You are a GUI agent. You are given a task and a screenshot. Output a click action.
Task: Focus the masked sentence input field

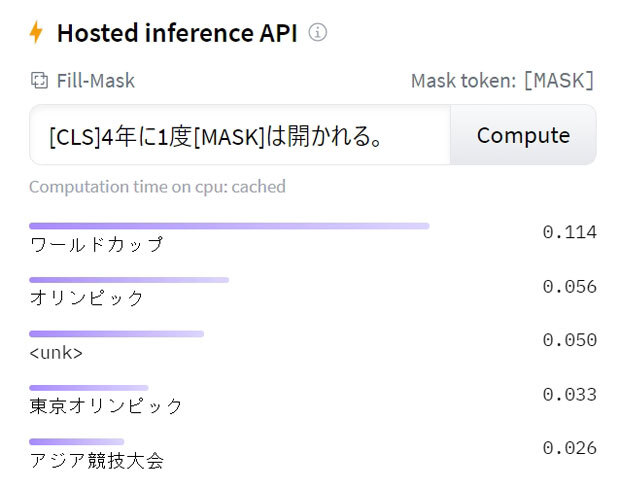(240, 135)
